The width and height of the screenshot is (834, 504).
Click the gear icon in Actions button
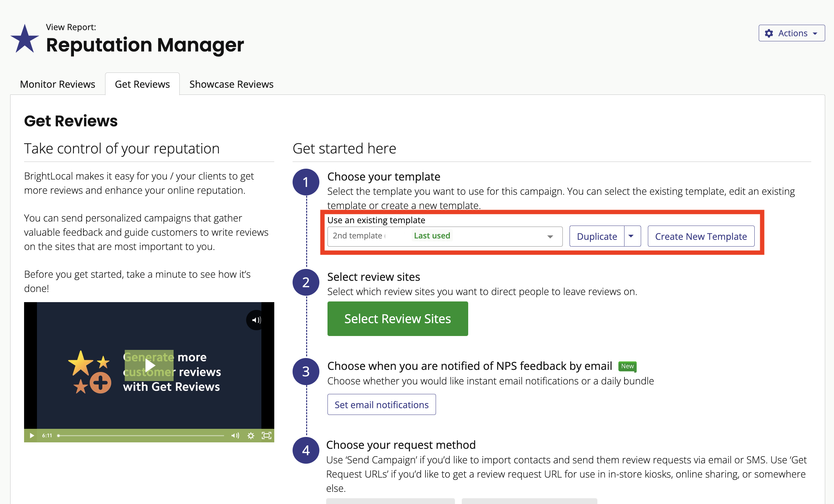click(769, 33)
